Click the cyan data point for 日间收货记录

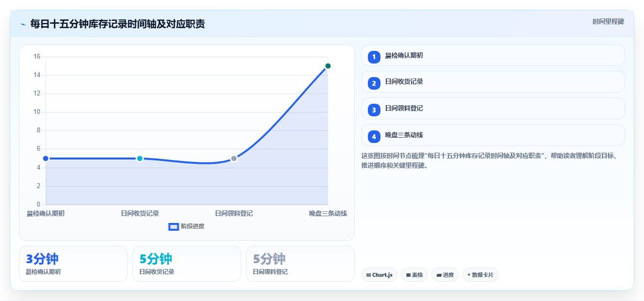(140, 158)
